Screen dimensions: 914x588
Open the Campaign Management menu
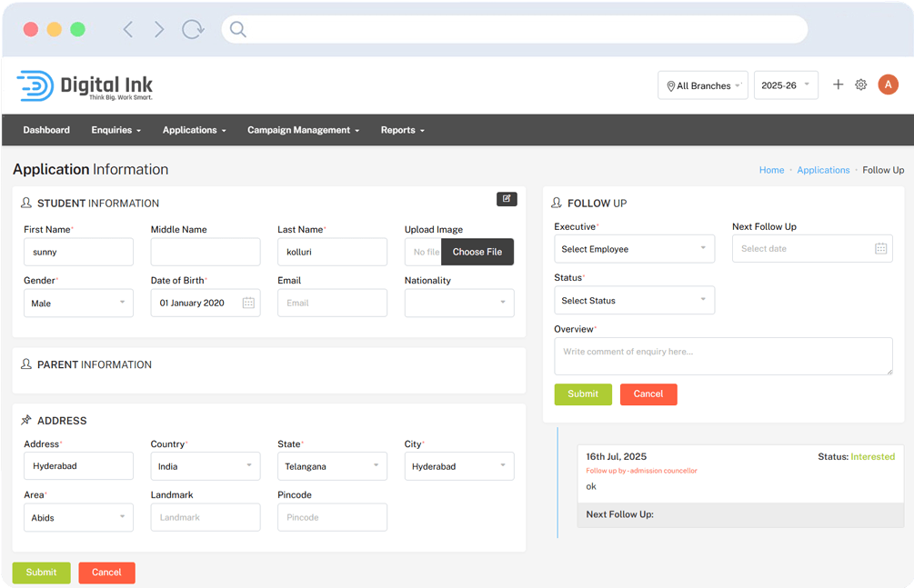pyautogui.click(x=303, y=130)
